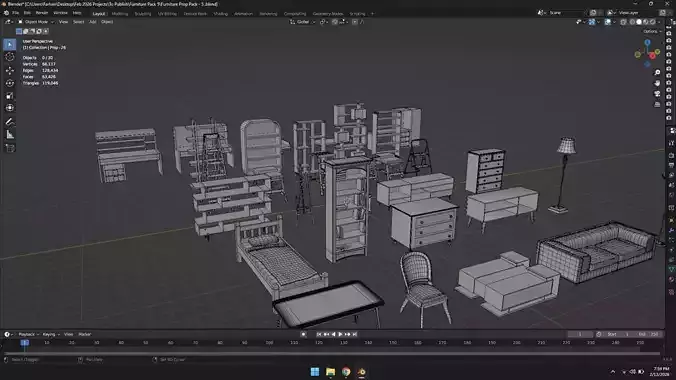Viewport: 676px width, 380px height.
Task: Click the timeline playhead at frame 1
Action: (25, 343)
